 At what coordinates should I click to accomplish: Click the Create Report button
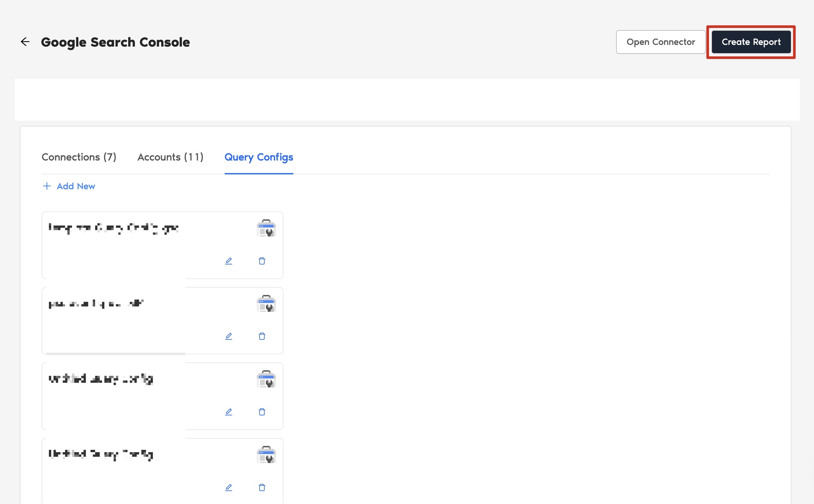click(751, 42)
